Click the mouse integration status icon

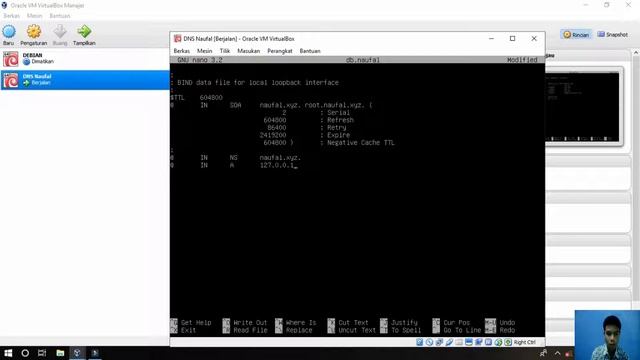point(498,342)
